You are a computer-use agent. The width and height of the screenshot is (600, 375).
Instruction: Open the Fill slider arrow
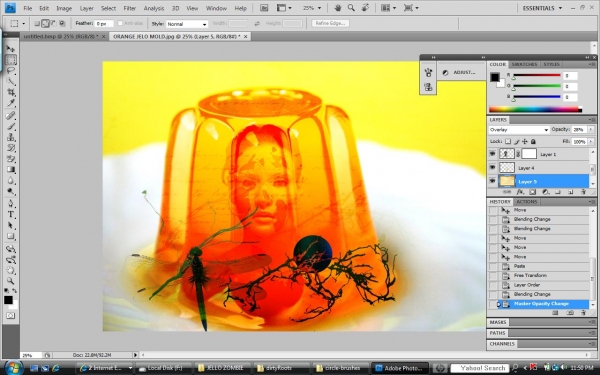coord(591,142)
